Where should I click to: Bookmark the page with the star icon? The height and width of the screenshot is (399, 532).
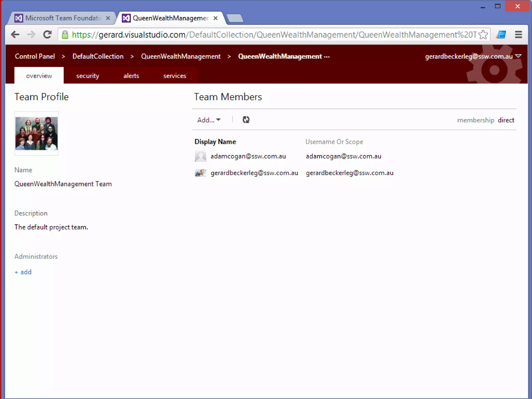(x=483, y=35)
